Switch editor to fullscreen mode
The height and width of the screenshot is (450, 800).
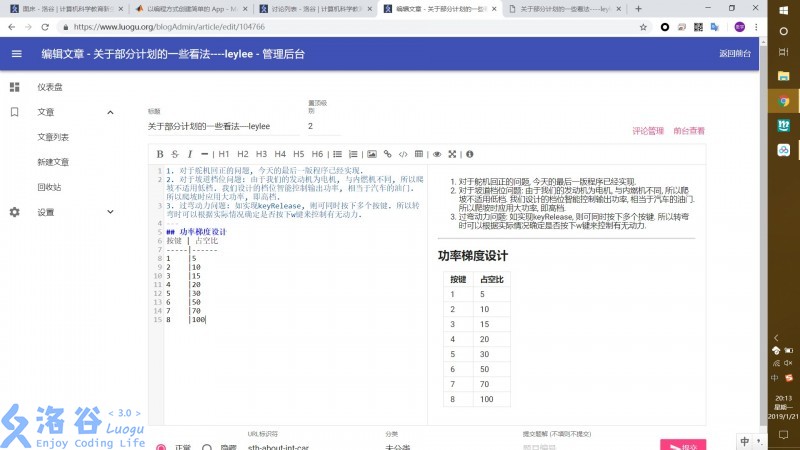coord(453,154)
